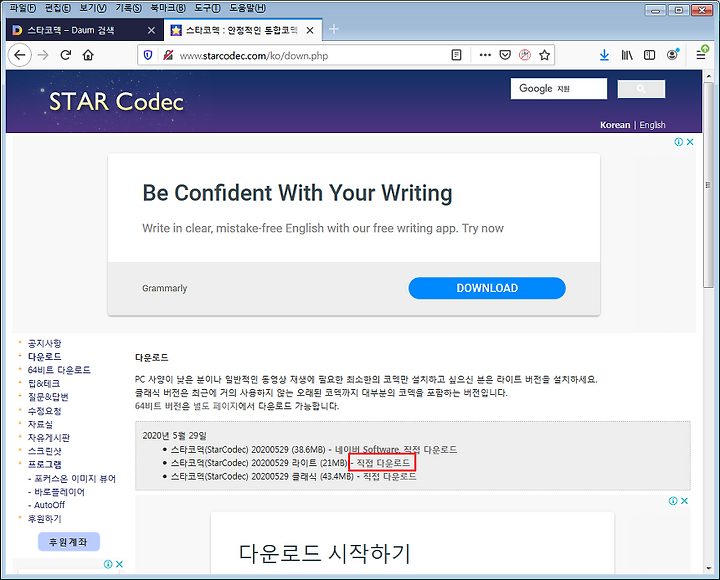Close the sidebar ad with X
Screen dimensions: 720x580
coord(119,564)
